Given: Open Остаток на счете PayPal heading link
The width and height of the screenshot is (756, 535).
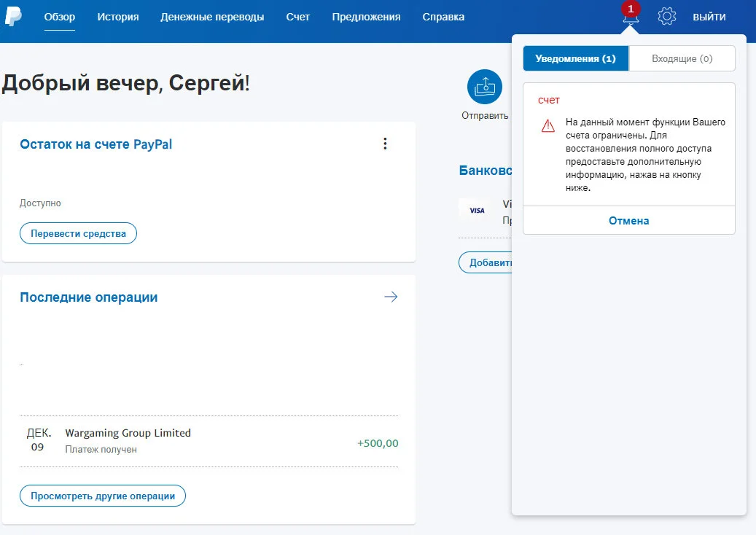Looking at the screenshot, I should tap(96, 144).
